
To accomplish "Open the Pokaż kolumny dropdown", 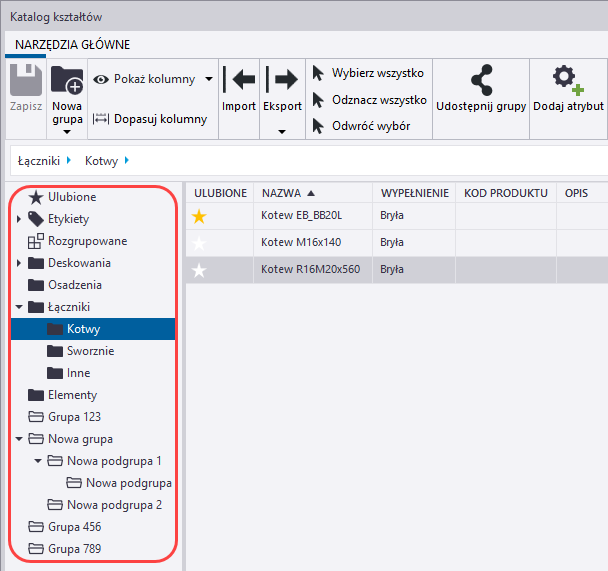I will (x=208, y=79).
